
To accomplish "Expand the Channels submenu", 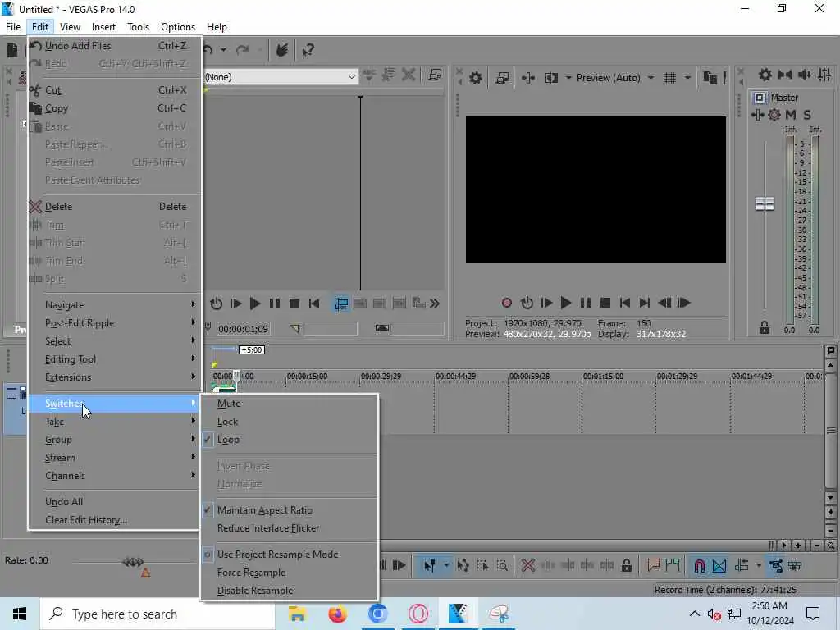I will coord(114,476).
